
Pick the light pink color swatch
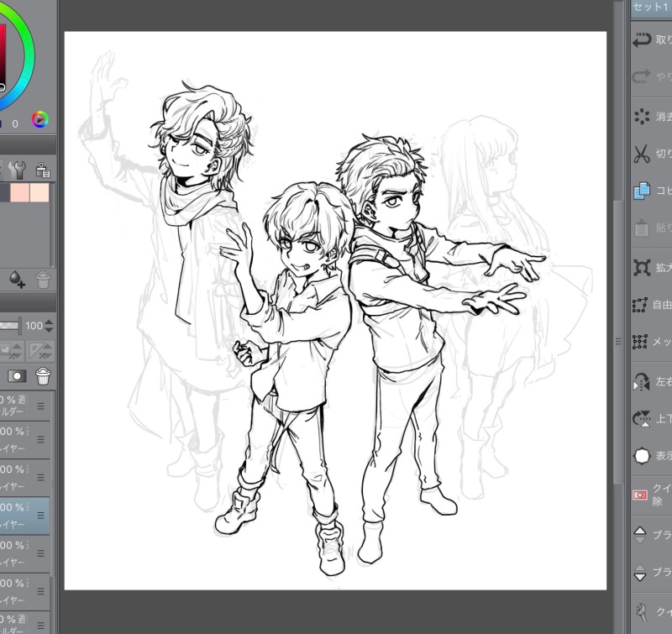pyautogui.click(x=19, y=192)
